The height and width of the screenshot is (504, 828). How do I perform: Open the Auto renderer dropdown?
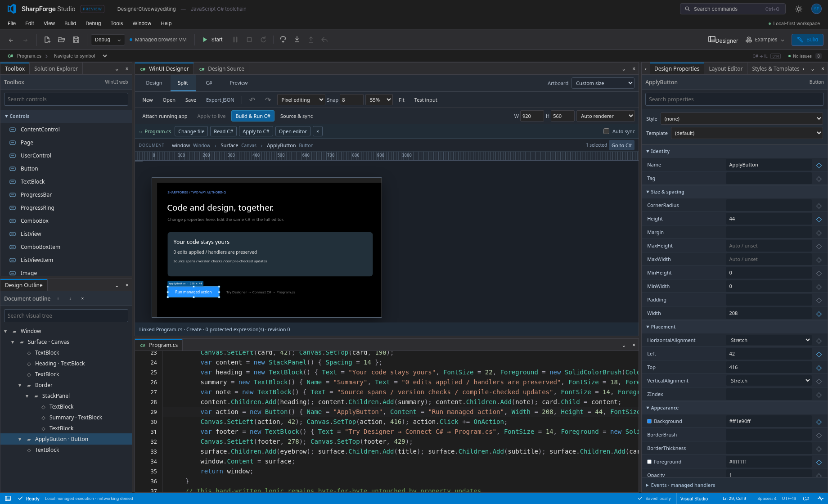(605, 116)
